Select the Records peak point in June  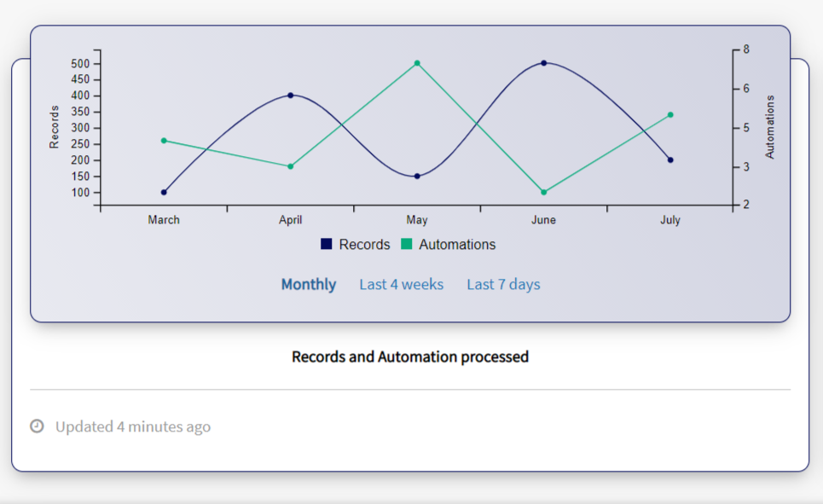543,63
